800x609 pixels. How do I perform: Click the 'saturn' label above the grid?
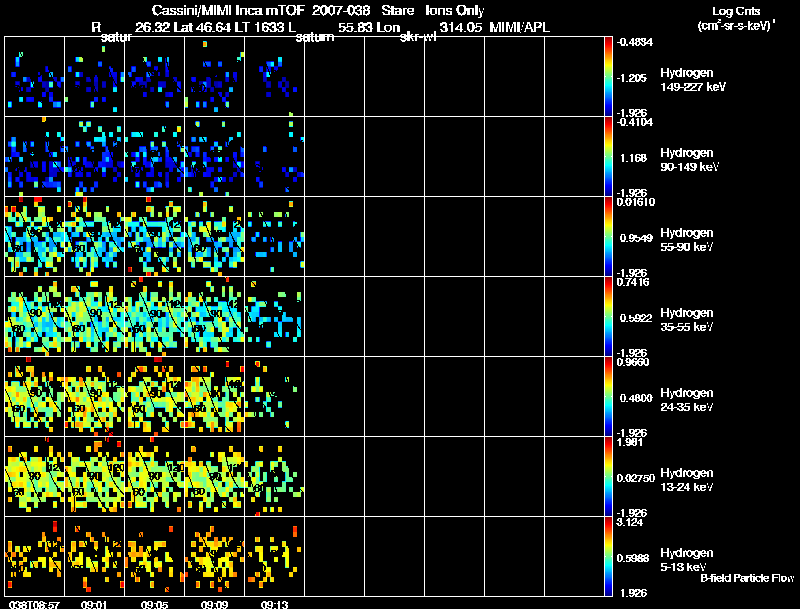coord(314,37)
